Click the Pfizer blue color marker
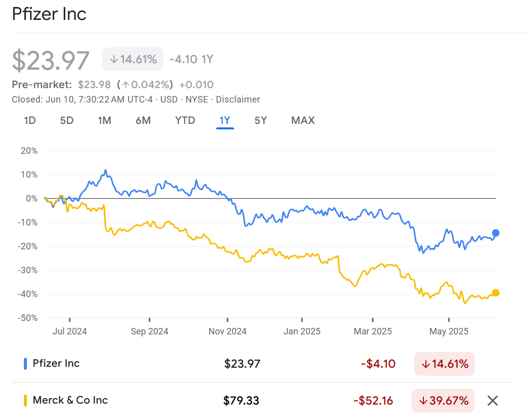This screenshot has height=420, width=528. (25, 364)
